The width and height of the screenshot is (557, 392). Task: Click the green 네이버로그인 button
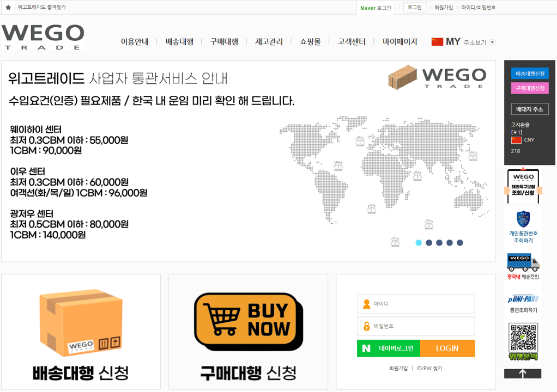click(x=389, y=348)
